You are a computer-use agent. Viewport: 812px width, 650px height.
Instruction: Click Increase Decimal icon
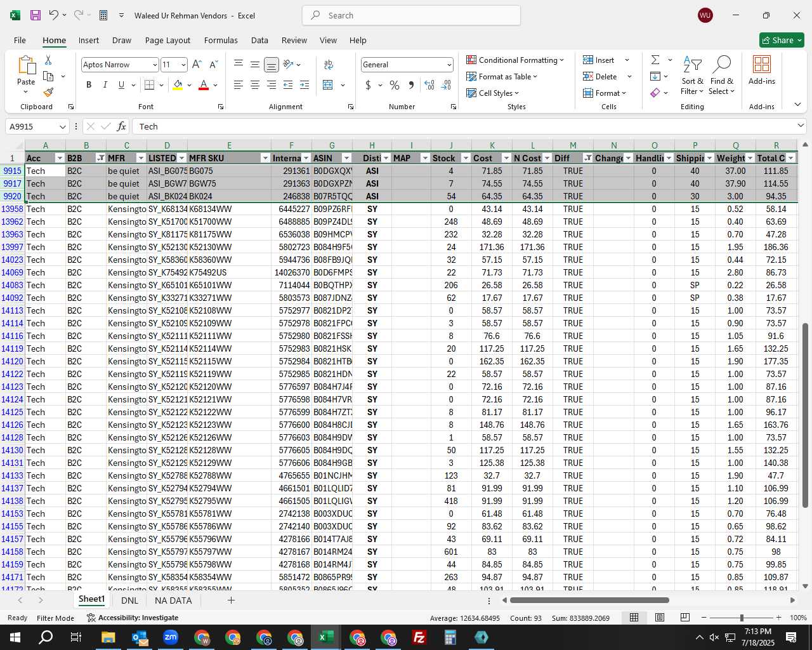(429, 84)
